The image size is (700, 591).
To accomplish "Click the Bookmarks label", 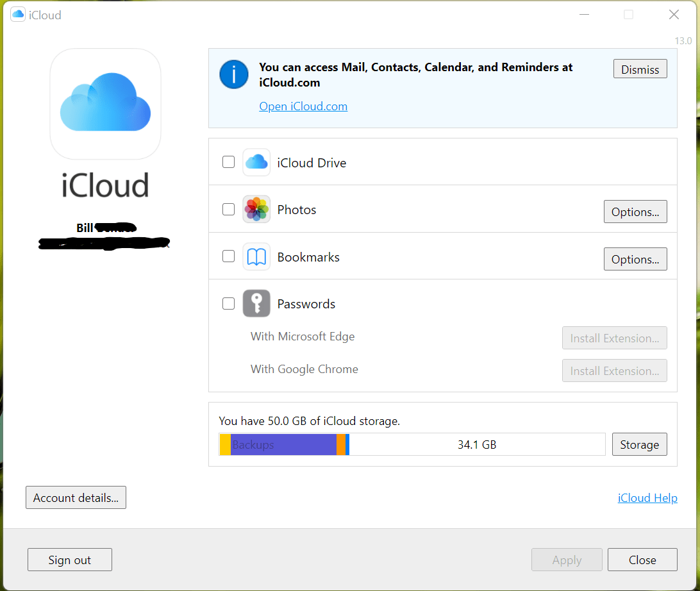I will (x=308, y=257).
